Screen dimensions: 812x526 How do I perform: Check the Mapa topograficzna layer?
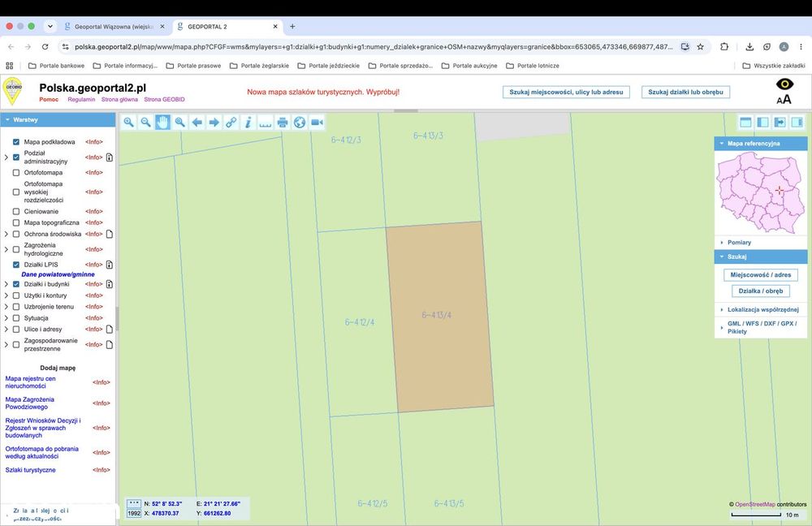(16, 222)
